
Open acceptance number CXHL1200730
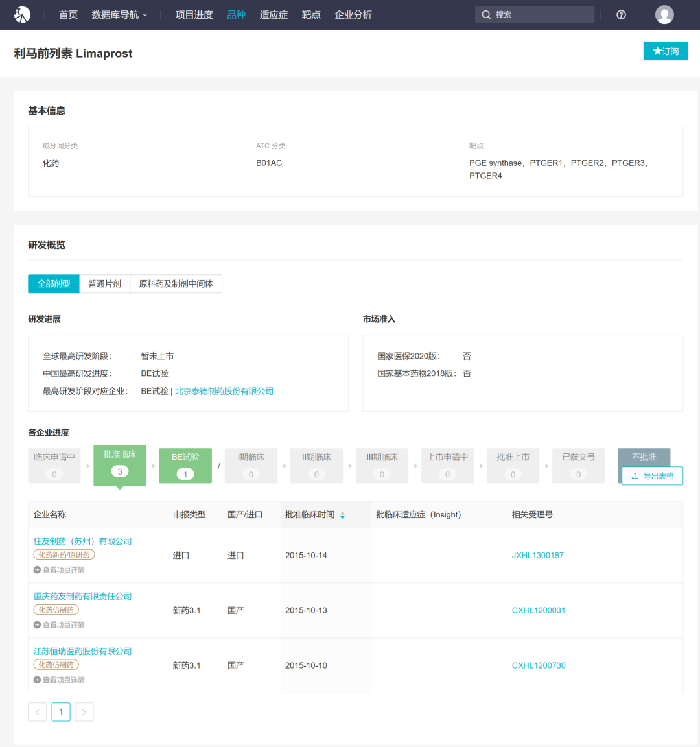(539, 665)
